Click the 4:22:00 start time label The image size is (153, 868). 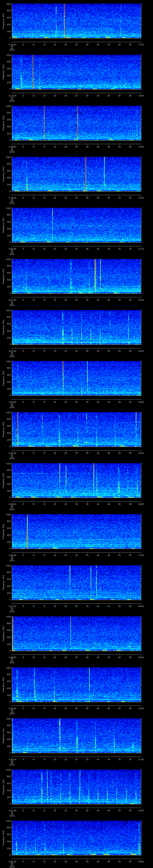point(12,351)
